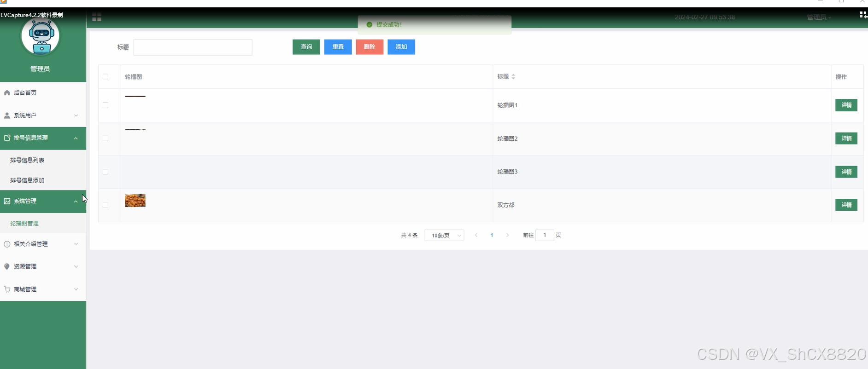Click the robot avatar image

click(x=41, y=36)
